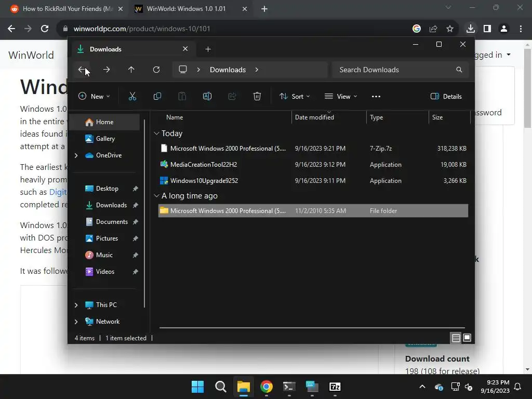Open Terminal from taskbar
Image resolution: width=532 pixels, height=399 pixels.
(289, 387)
